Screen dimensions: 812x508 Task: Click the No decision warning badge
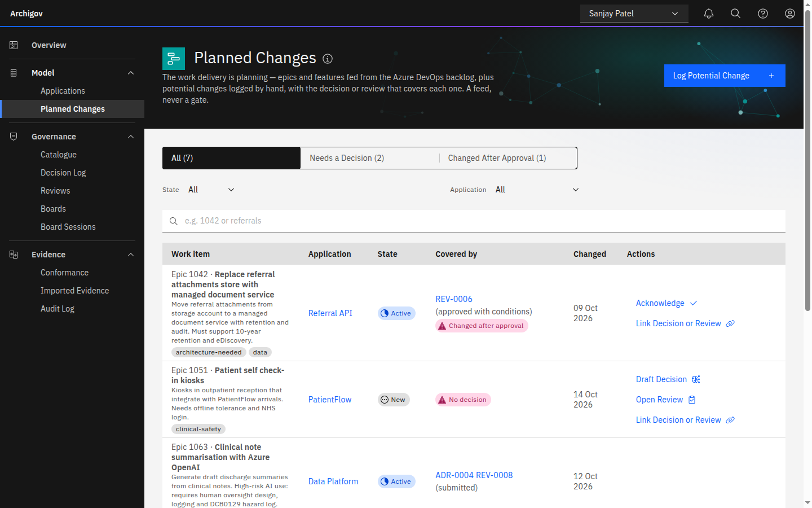[x=463, y=400]
